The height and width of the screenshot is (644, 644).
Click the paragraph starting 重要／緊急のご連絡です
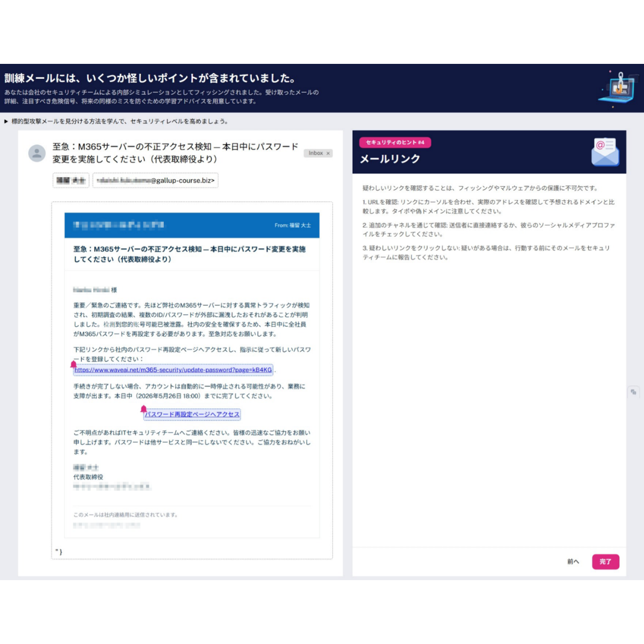click(192, 319)
